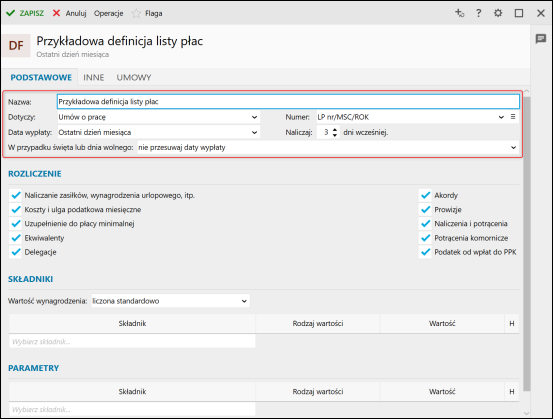Screen dimensions: 553x419
Task: Open the settings gear icon
Action: coord(498,13)
